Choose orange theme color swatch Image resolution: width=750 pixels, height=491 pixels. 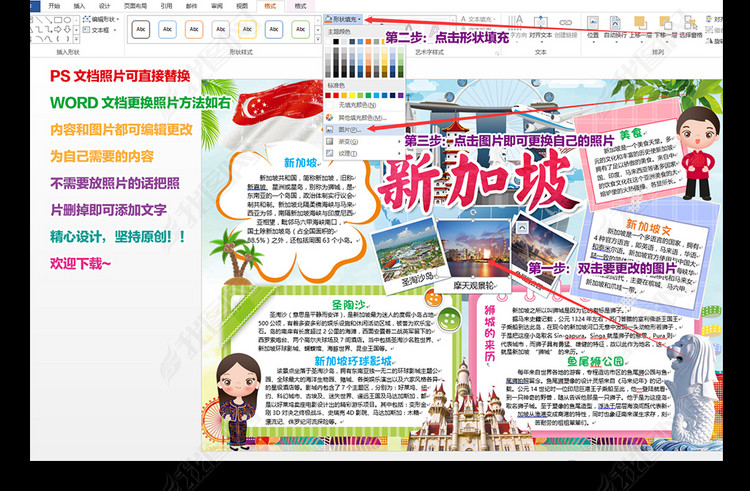368,42
